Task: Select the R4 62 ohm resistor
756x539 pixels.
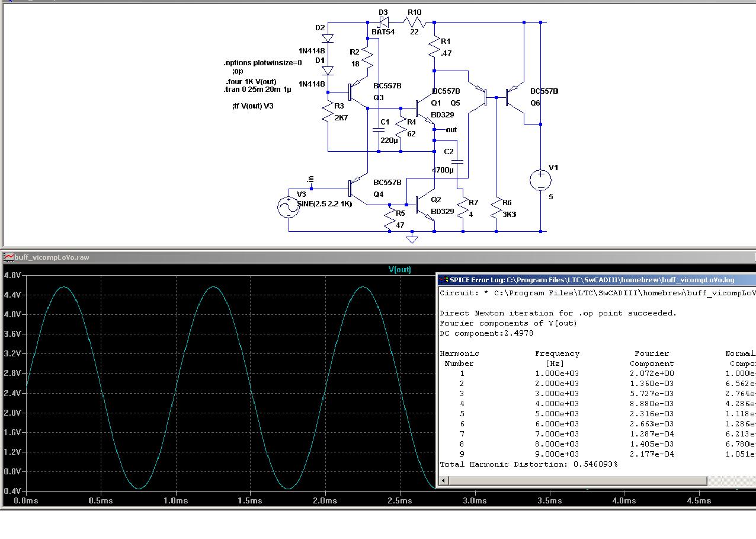Action: click(401, 127)
